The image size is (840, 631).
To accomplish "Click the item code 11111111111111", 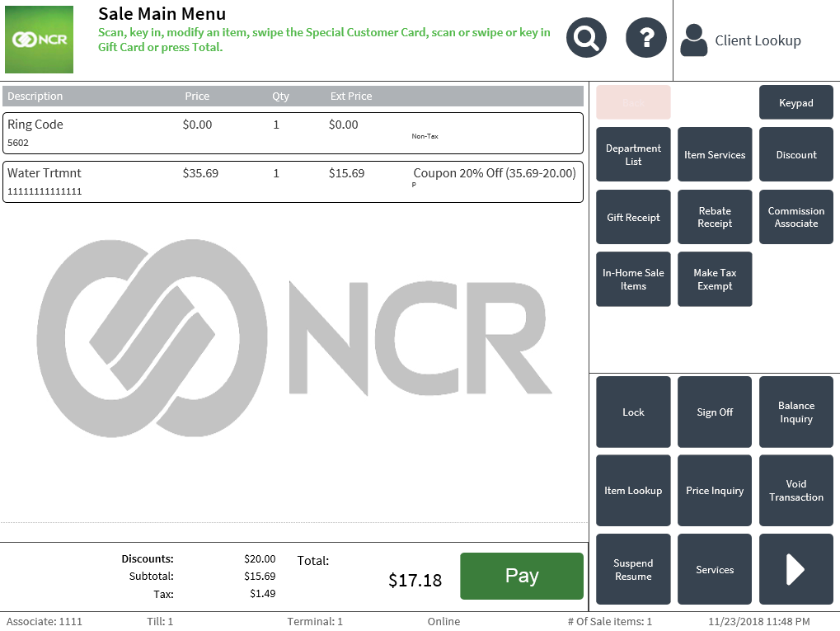I will (45, 191).
